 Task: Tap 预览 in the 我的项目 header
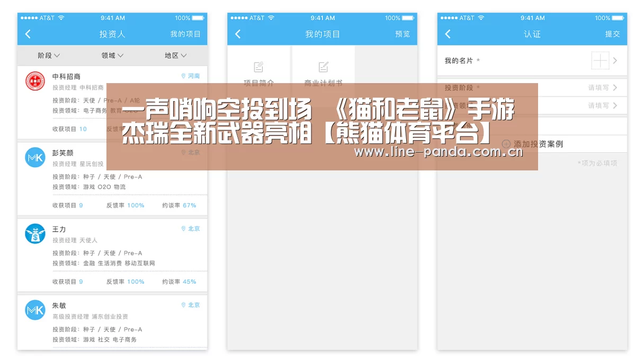pos(402,34)
